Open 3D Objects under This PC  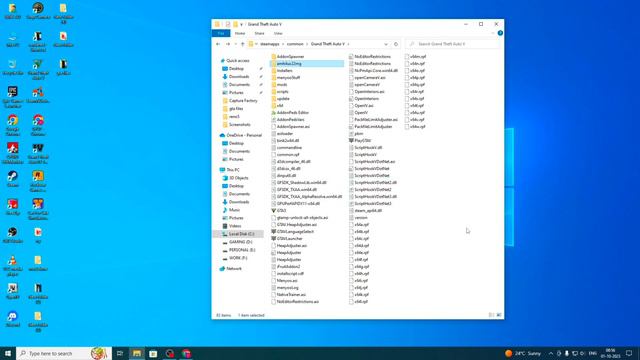point(238,178)
